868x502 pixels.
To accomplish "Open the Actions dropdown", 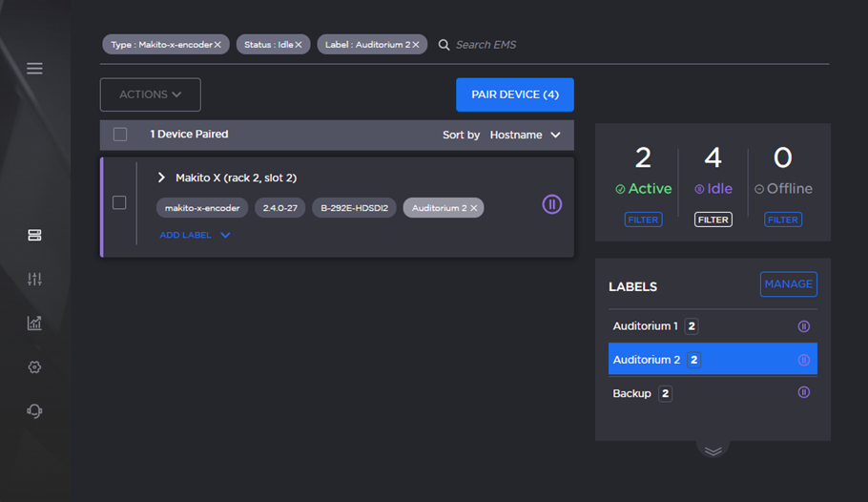I will click(x=150, y=94).
